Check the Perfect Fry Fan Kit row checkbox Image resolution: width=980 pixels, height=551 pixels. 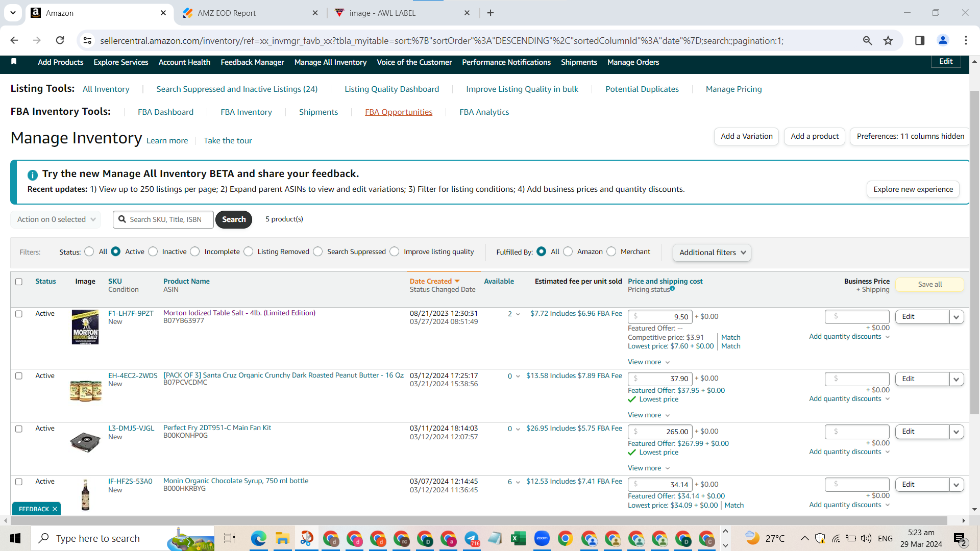[19, 429]
